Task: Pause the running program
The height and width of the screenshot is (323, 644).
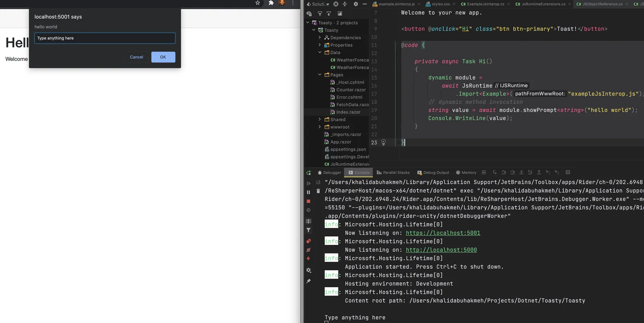Action: coord(309,192)
